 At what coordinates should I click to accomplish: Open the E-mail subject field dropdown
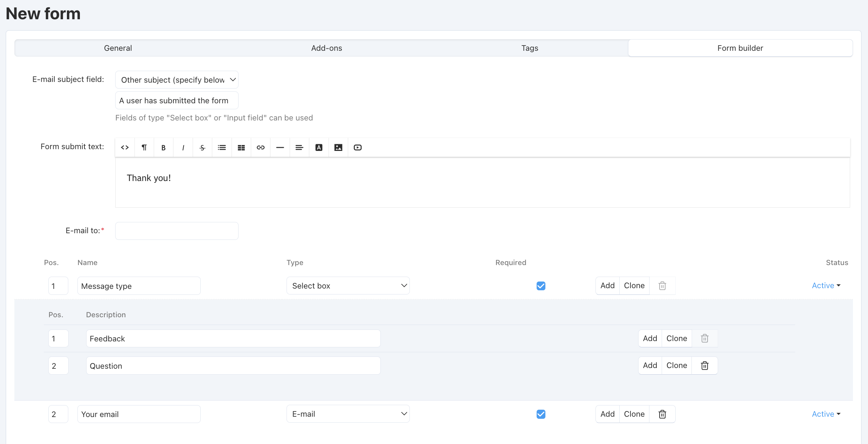pyautogui.click(x=177, y=80)
